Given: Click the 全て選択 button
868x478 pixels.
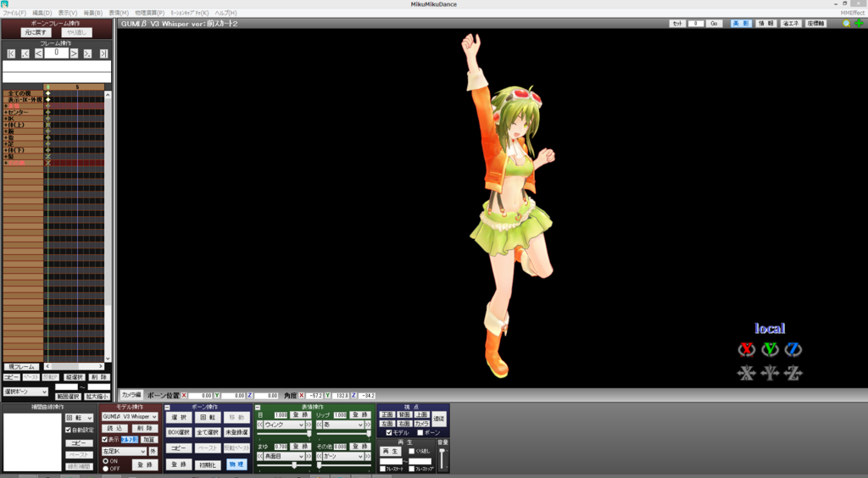Looking at the screenshot, I should pyautogui.click(x=208, y=432).
